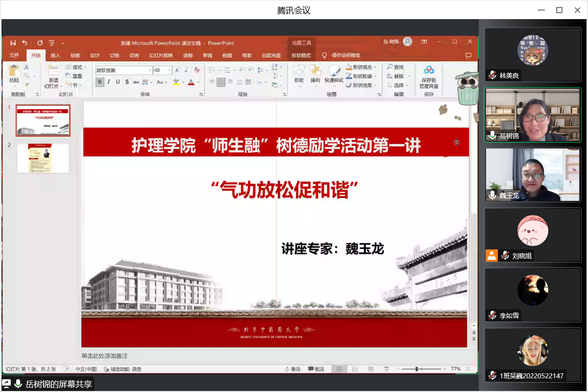Switch to the 幻灯片放映 Slide Show tab
Image resolution: width=588 pixels, height=392 pixels.
[x=161, y=55]
